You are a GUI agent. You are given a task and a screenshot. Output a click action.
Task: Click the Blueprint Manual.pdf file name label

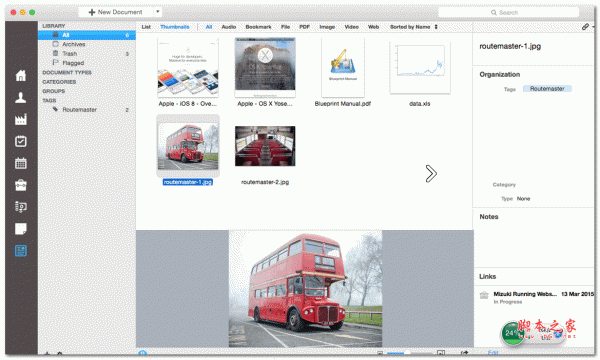pyautogui.click(x=343, y=104)
